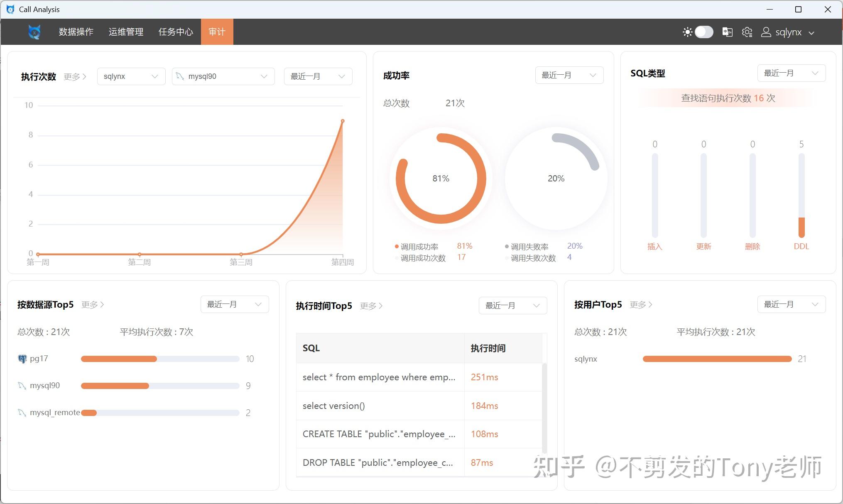Click 更多 link beside 执行时间Top5
The height and width of the screenshot is (504, 843).
point(371,306)
